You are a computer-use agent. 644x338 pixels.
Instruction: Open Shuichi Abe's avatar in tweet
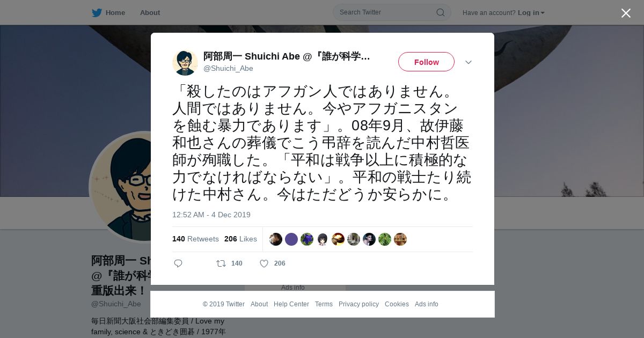tap(185, 62)
